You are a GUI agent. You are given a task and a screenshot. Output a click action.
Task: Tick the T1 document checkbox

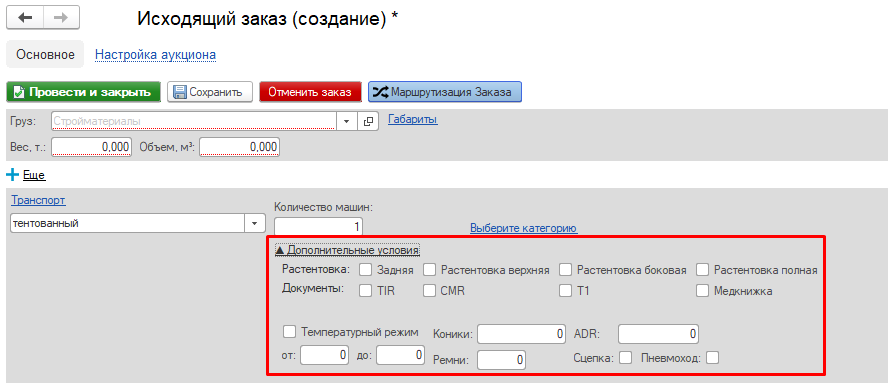[565, 291]
